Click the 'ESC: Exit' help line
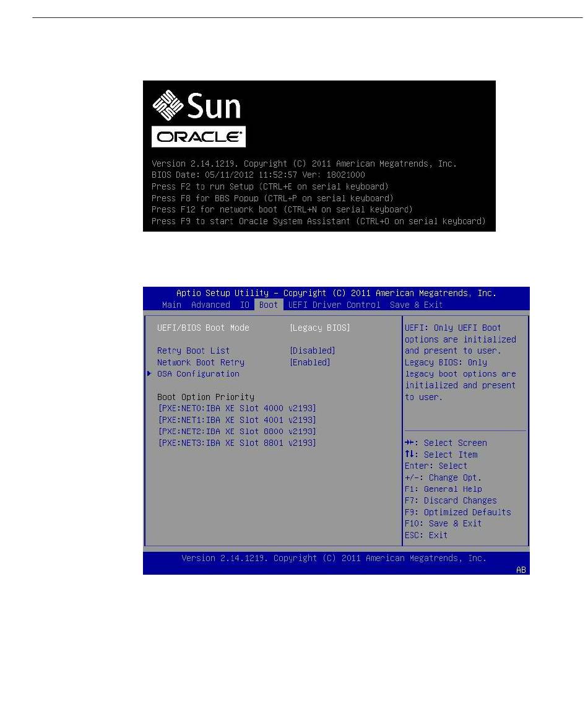 tap(426, 535)
